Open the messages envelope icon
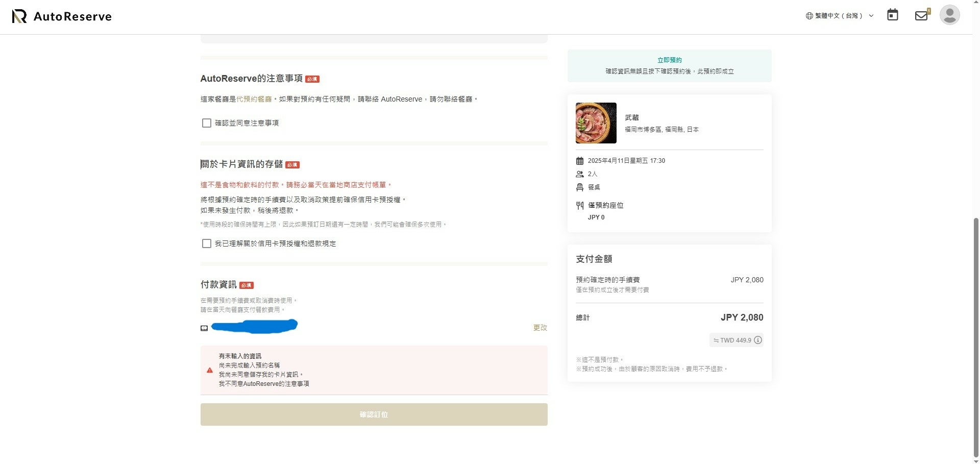The image size is (980, 464). coord(921,15)
